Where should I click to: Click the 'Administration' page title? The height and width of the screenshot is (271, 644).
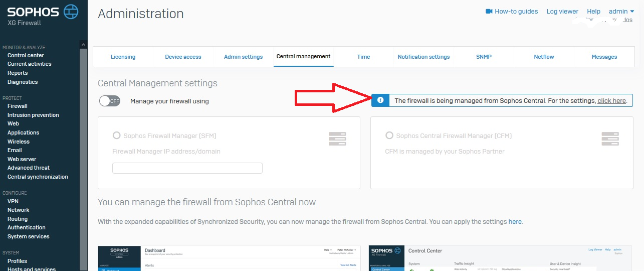[x=141, y=14]
